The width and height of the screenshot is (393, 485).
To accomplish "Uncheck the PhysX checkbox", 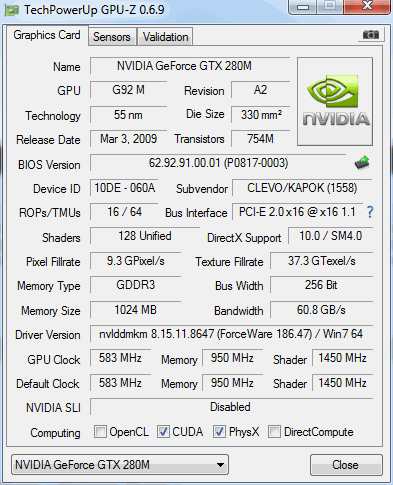I will [219, 432].
